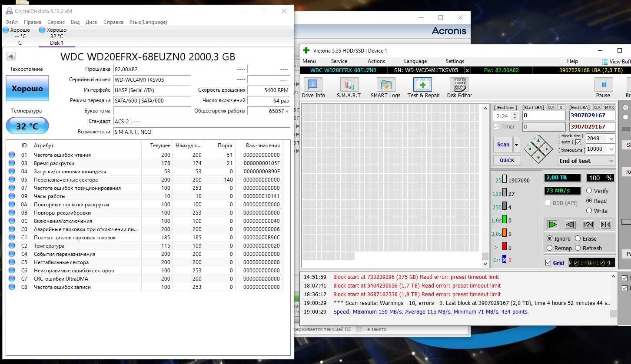The height and width of the screenshot is (364, 631).
Task: Click the Scan button
Action: [x=503, y=145]
